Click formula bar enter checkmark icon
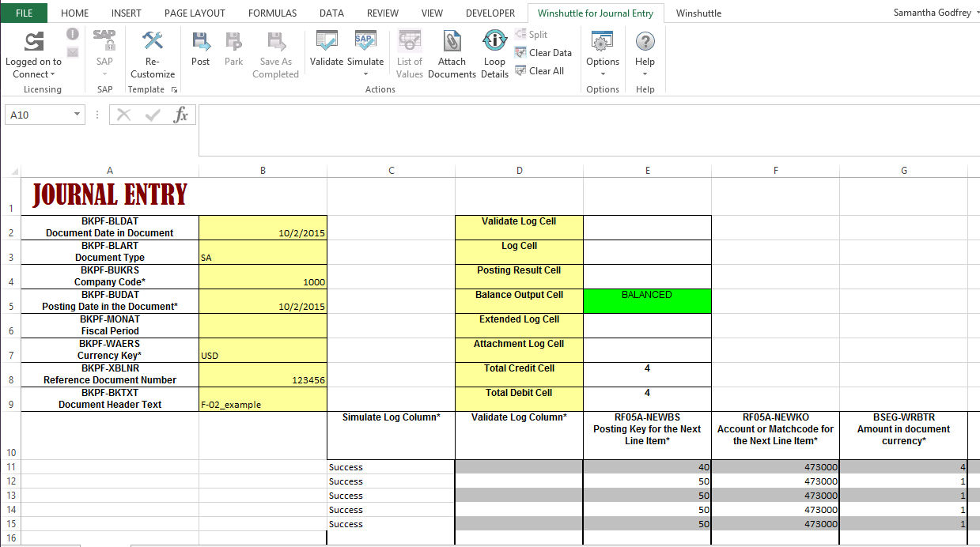This screenshot has width=980, height=547. coord(153,115)
